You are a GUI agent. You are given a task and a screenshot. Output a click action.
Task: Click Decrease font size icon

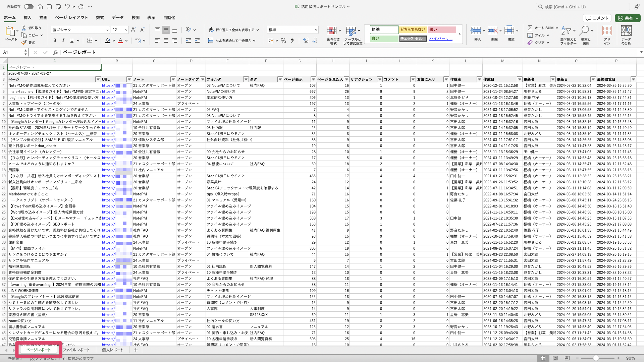tap(142, 30)
